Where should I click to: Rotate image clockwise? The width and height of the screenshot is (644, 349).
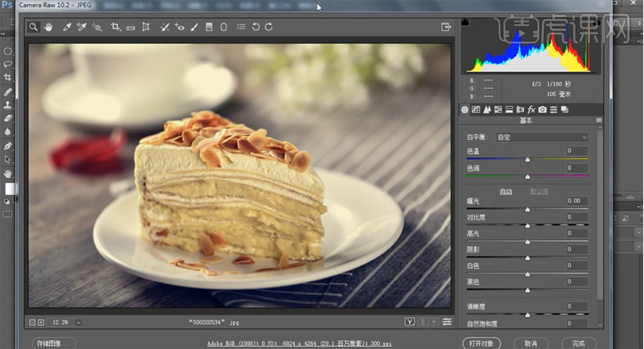point(269,27)
